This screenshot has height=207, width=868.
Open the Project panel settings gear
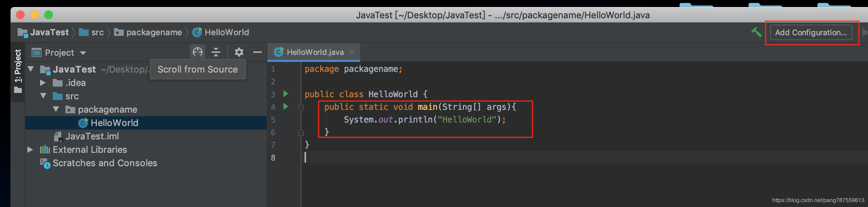239,52
